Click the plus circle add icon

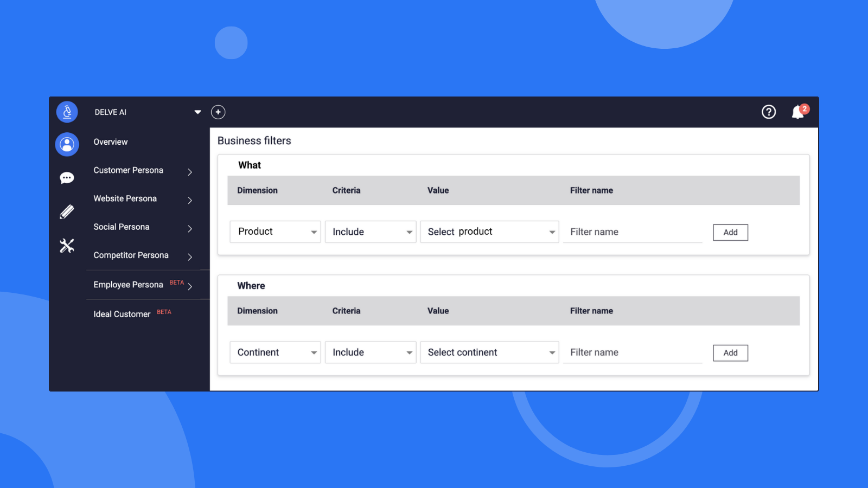[218, 112]
